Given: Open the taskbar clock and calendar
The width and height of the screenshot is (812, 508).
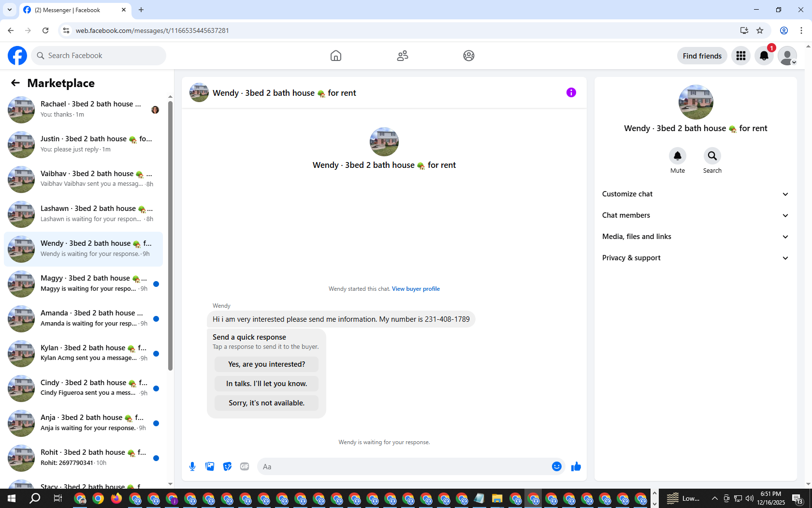Looking at the screenshot, I should pyautogui.click(x=771, y=498).
